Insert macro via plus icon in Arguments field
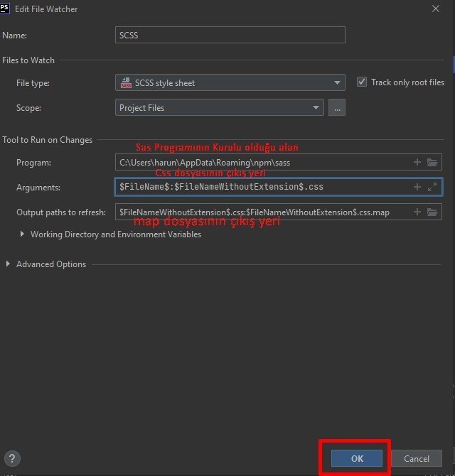 [417, 188]
